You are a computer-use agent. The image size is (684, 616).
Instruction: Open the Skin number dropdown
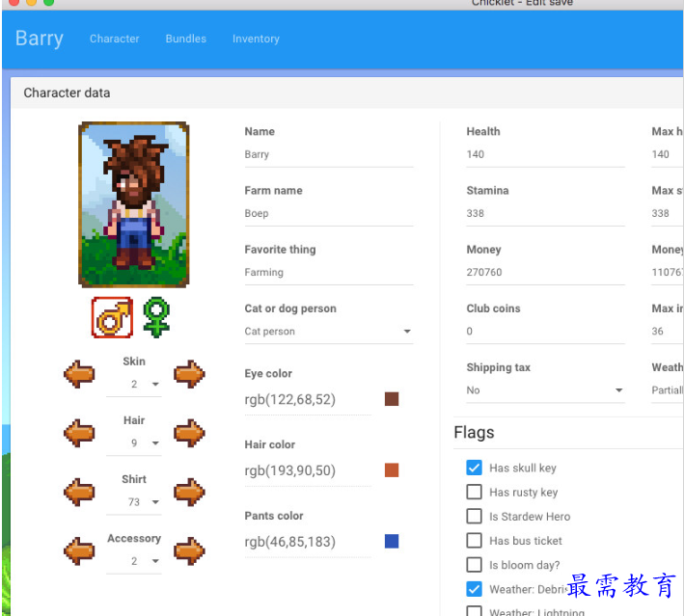click(x=134, y=384)
